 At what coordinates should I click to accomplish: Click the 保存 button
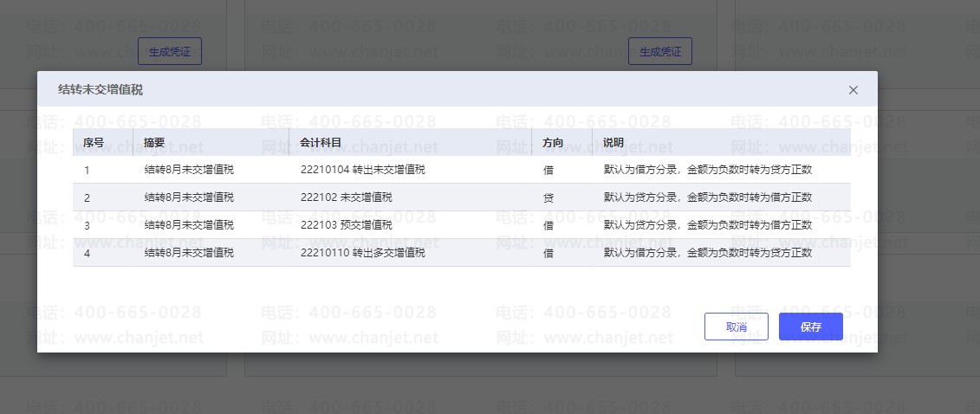tap(811, 327)
